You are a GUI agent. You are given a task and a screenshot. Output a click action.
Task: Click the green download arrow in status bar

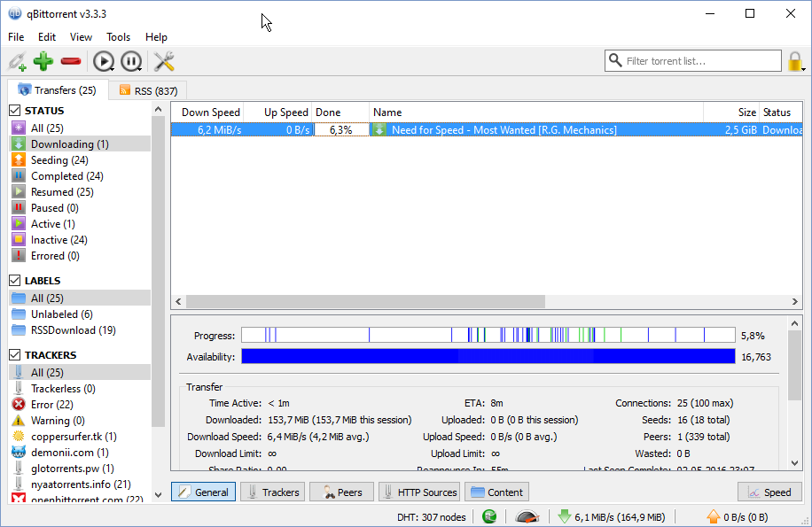(564, 516)
